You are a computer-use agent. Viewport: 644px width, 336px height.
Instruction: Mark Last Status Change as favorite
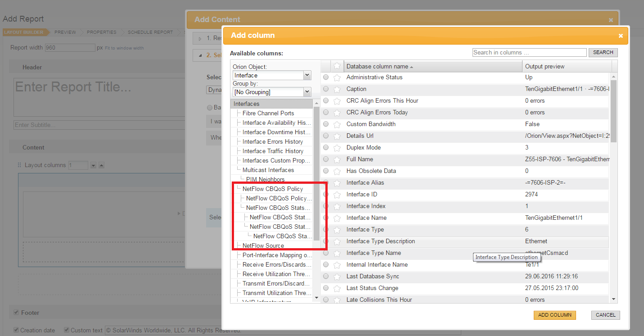coord(337,288)
